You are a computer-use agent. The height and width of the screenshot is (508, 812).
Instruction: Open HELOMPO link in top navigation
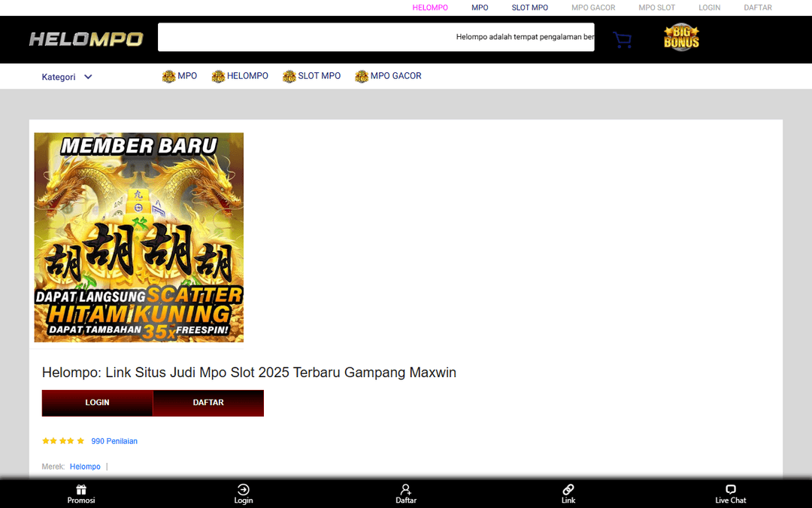point(430,8)
